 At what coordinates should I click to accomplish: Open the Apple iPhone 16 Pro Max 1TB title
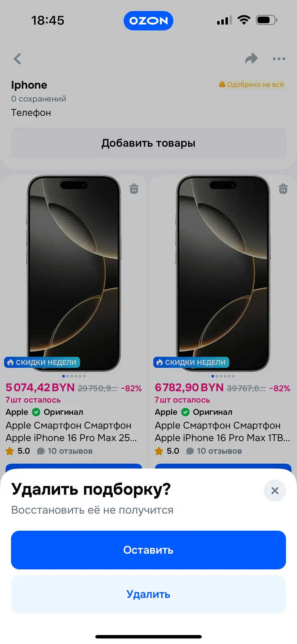[222, 432]
